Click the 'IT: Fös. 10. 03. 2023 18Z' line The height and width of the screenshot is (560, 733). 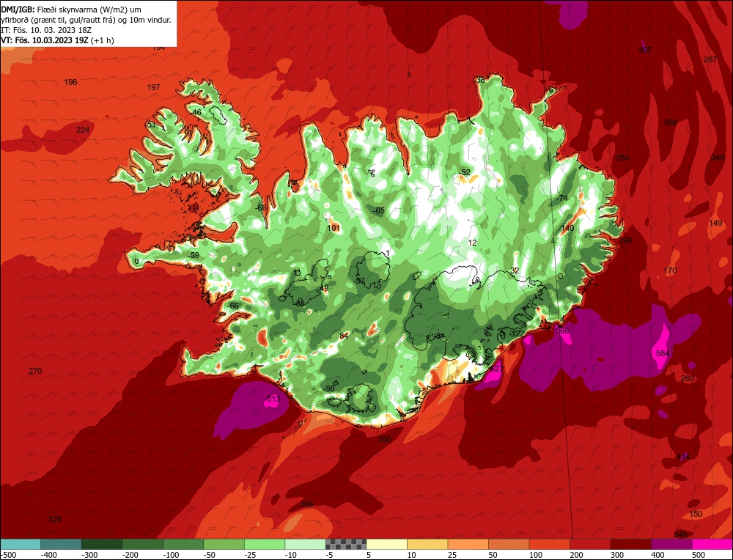pyautogui.click(x=45, y=30)
